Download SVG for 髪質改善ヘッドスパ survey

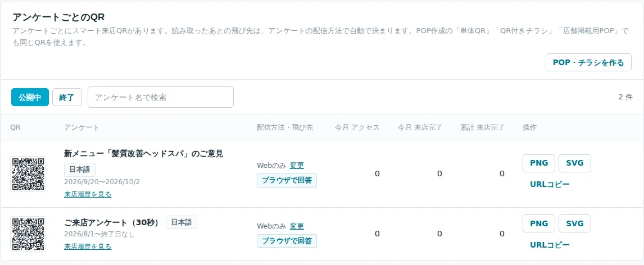click(574, 163)
